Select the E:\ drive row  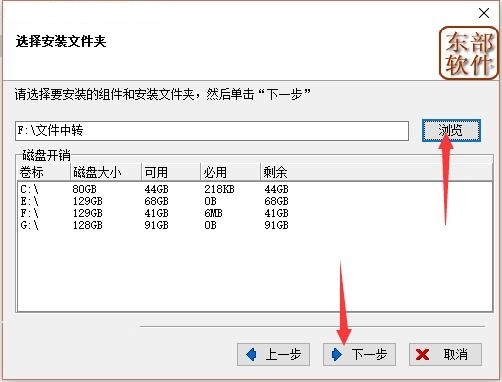coord(255,201)
